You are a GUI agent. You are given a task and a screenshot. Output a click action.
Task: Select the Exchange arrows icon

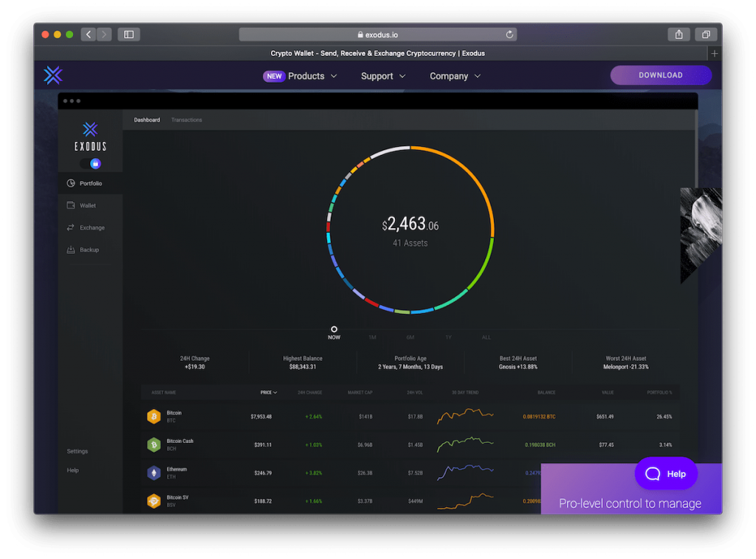[x=71, y=227]
